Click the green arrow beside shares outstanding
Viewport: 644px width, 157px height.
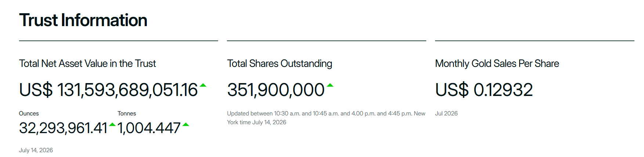[330, 85]
